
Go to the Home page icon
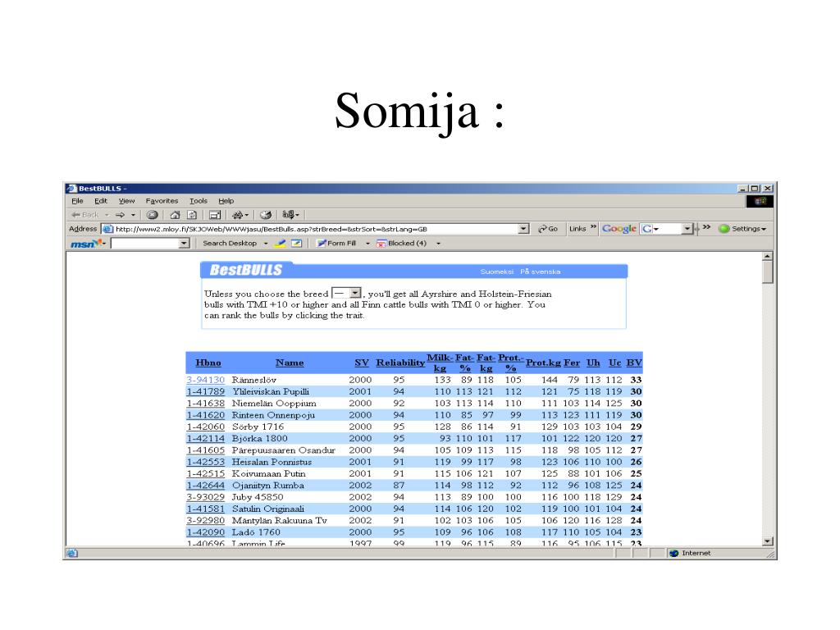tap(175, 215)
